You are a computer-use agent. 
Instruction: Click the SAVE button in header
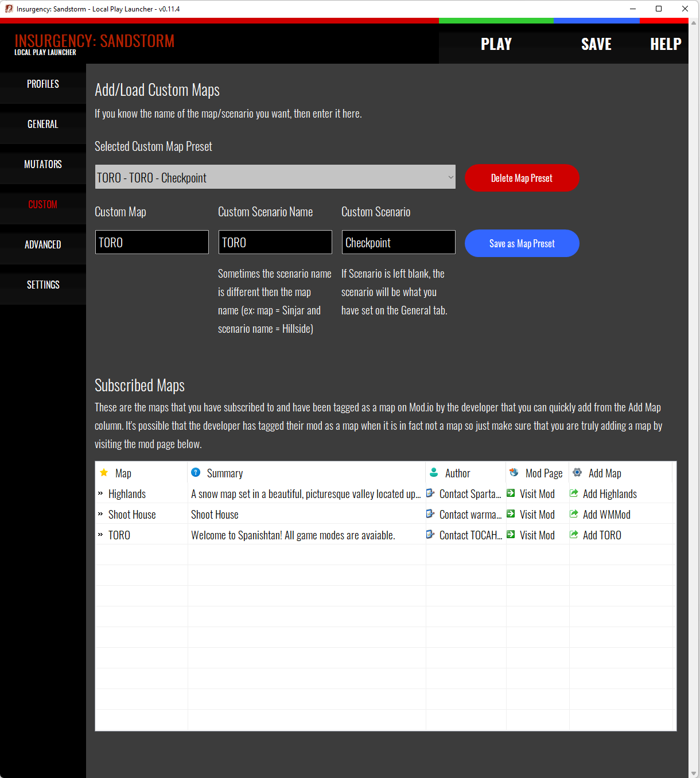point(596,44)
